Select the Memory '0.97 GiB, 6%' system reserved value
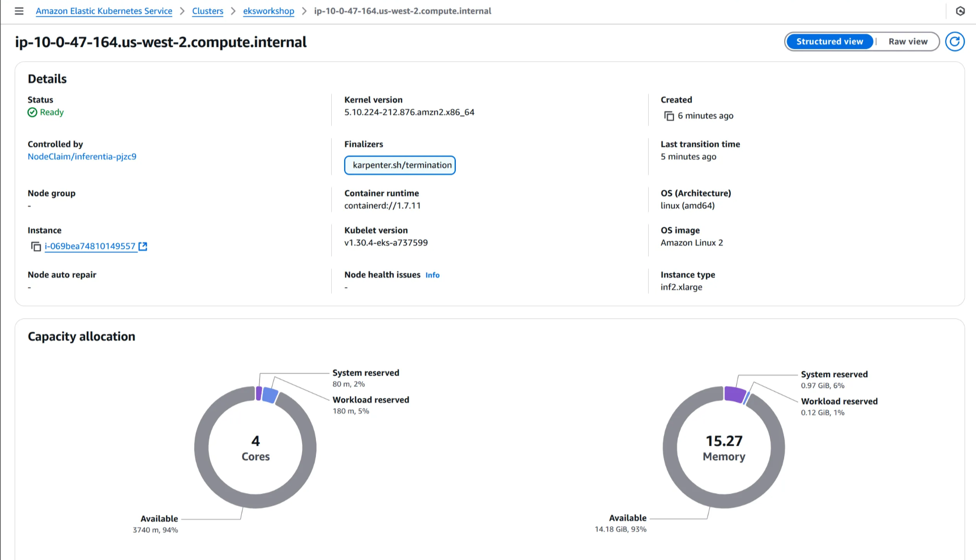976x560 pixels. point(823,386)
